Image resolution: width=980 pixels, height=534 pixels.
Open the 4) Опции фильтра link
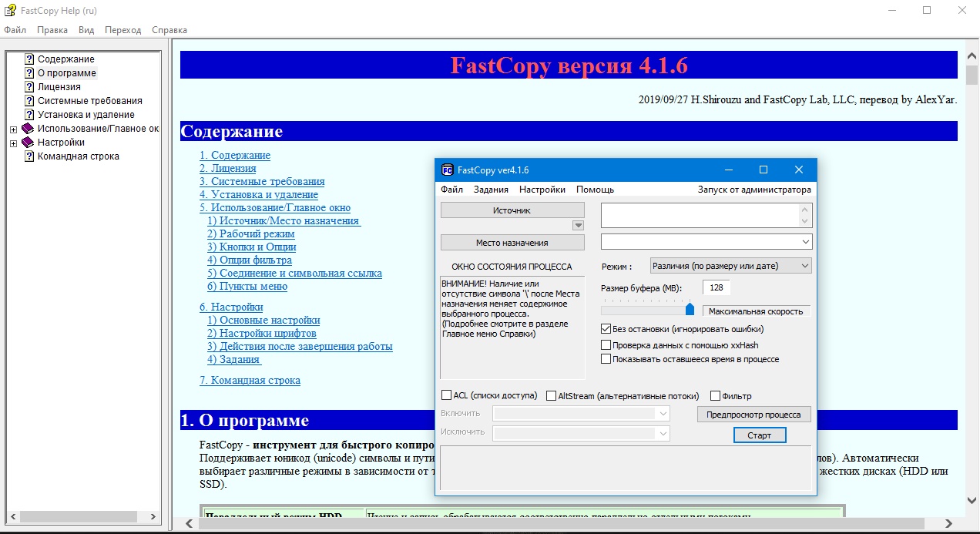tap(250, 260)
